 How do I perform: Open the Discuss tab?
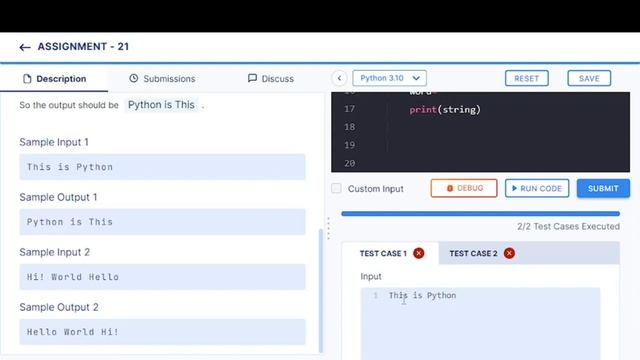[271, 78]
